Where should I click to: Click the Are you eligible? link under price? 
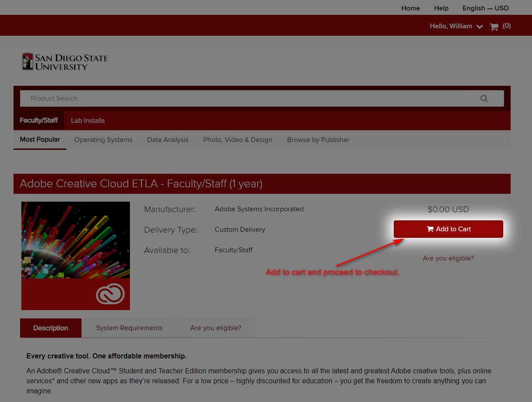pyautogui.click(x=448, y=258)
